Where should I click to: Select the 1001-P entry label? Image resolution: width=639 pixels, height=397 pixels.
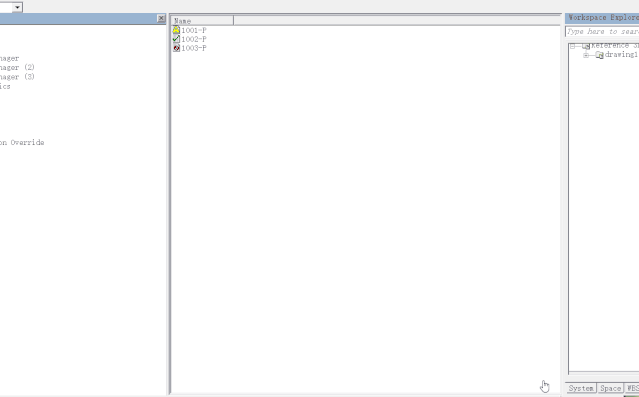point(194,30)
